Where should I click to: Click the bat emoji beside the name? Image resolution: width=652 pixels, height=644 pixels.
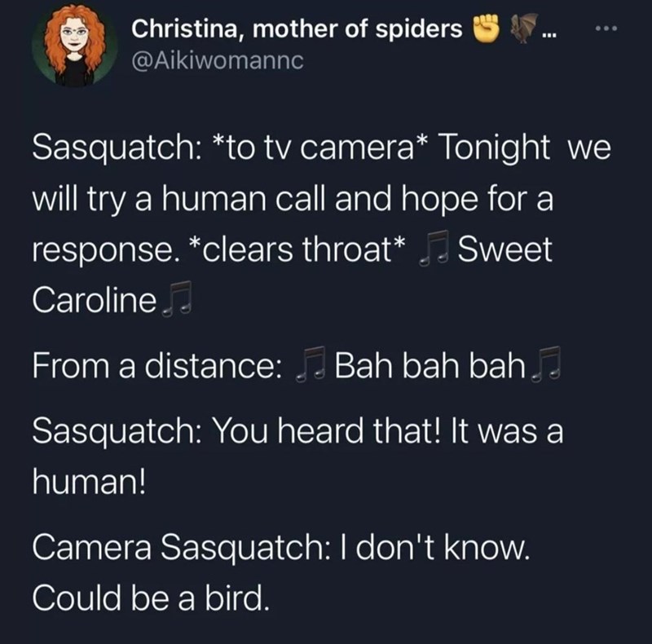click(x=520, y=29)
